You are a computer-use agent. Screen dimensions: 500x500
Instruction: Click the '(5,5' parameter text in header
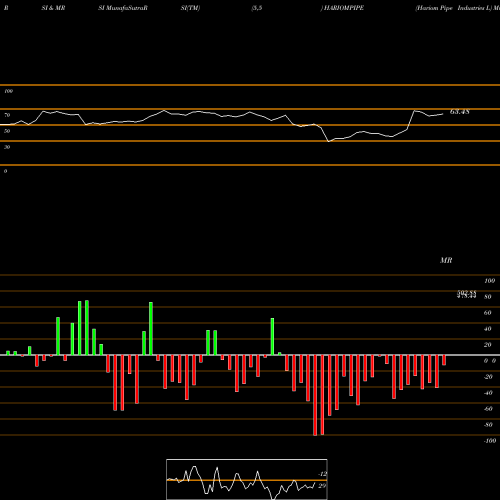point(257,8)
